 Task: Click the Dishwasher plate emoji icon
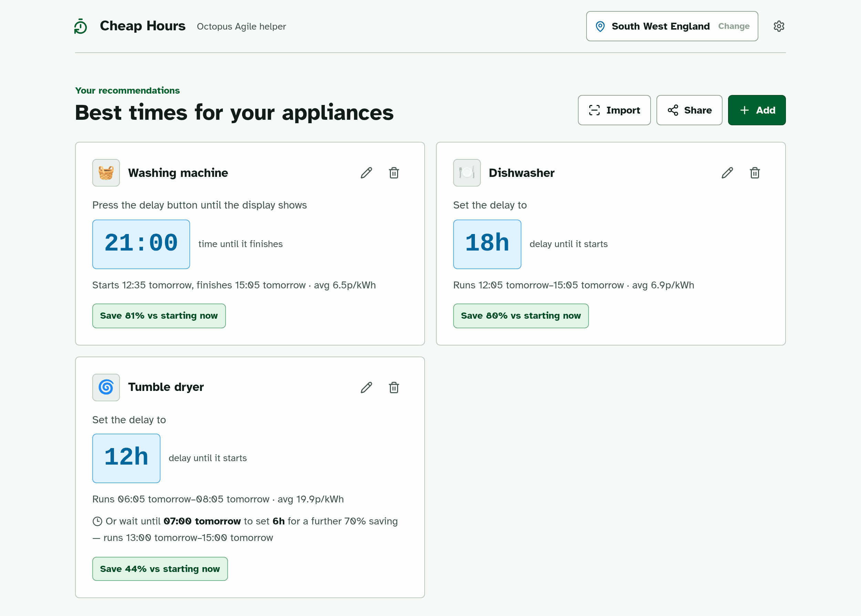(x=467, y=173)
